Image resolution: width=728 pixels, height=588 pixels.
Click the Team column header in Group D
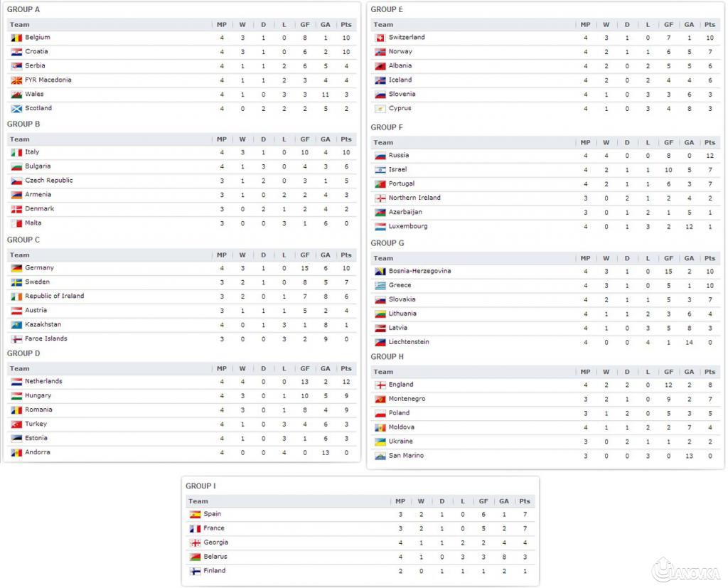click(20, 369)
